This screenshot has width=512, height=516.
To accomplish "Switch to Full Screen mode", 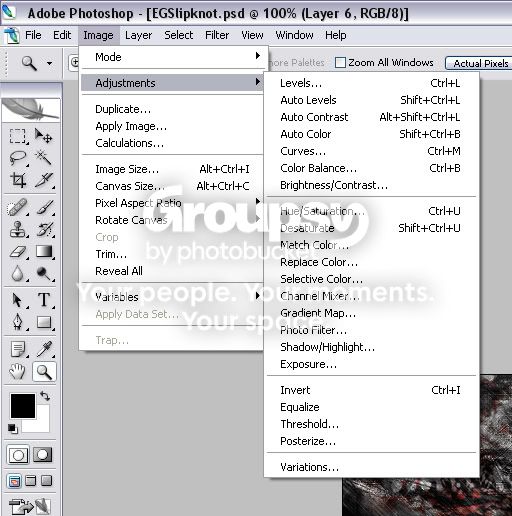I will coord(46,481).
